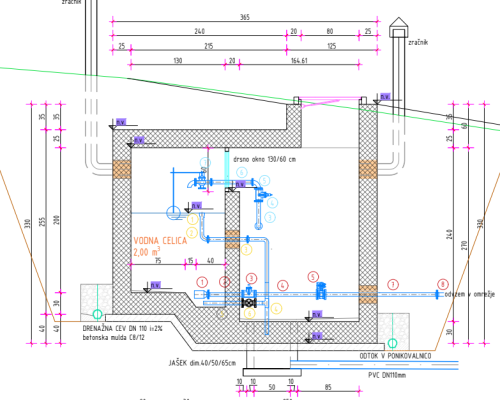Click the light-blue circled number 5 marker
500x400 pixels.
coord(264,181)
